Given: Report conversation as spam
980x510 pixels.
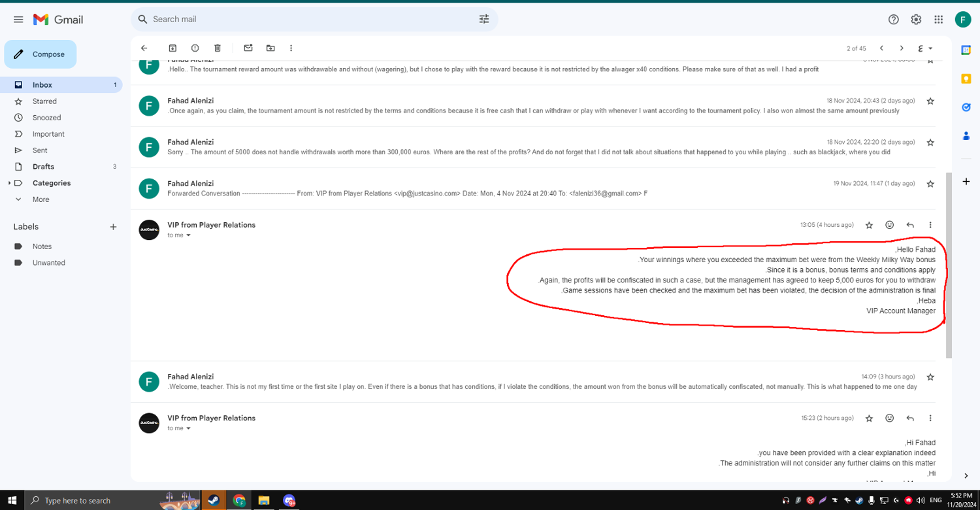Looking at the screenshot, I should click(x=195, y=48).
